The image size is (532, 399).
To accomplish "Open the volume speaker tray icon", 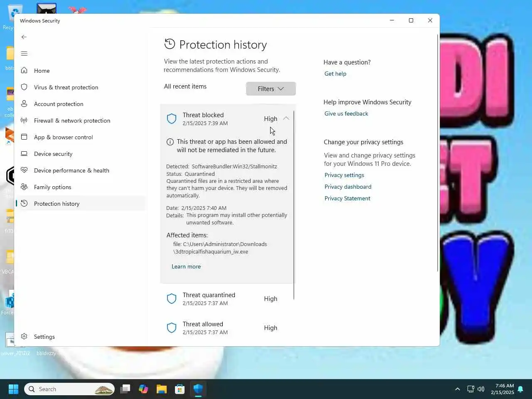I will (x=481, y=389).
